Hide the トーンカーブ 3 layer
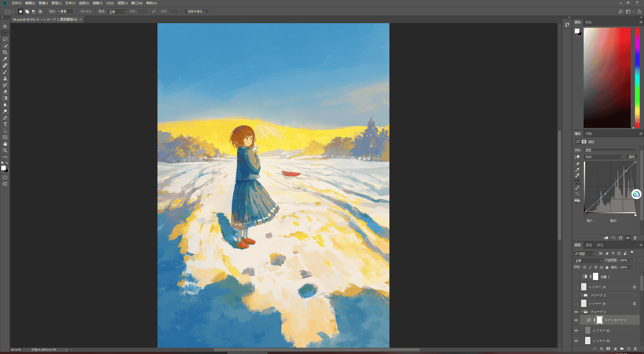This screenshot has height=354, width=644. 576,320
